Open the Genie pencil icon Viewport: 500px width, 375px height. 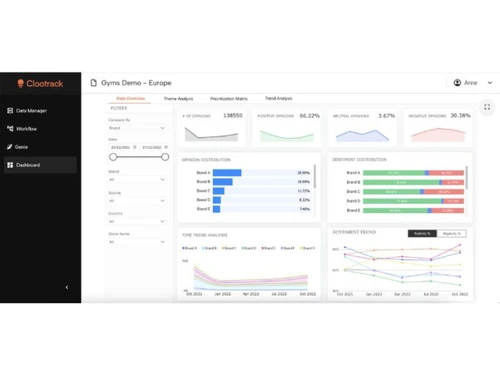(10, 147)
